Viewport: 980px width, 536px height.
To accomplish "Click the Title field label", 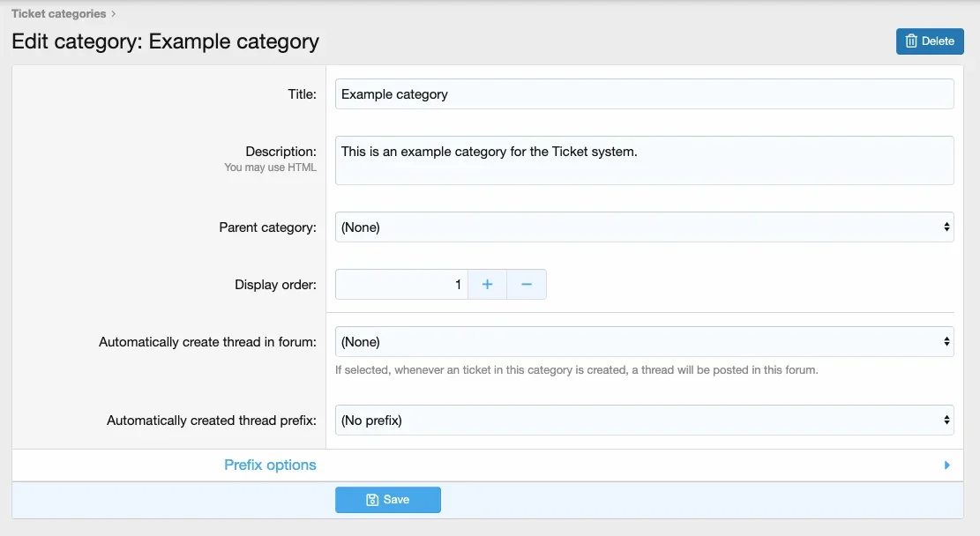I will click(x=302, y=94).
